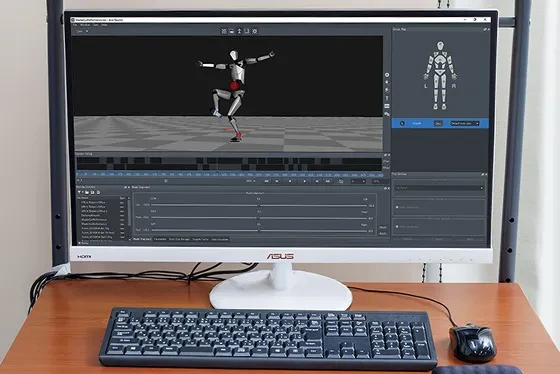Screen dimensions: 560x374
Task: Click bottom multi-camera icon on viewport's right edge
Action: 387,114
